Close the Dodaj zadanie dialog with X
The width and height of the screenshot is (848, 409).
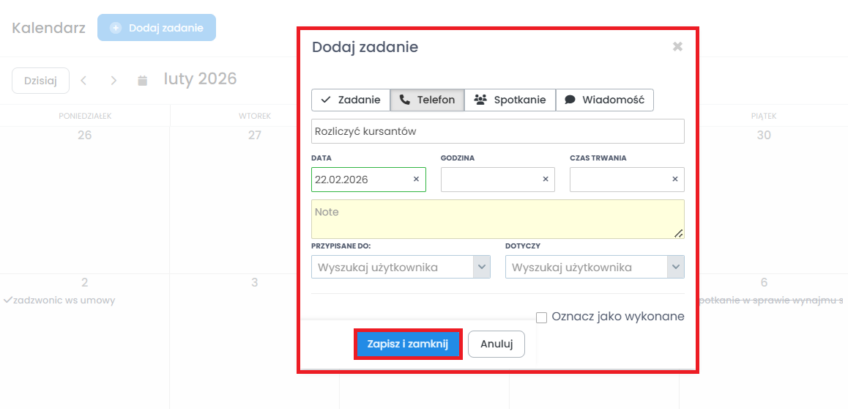click(677, 47)
